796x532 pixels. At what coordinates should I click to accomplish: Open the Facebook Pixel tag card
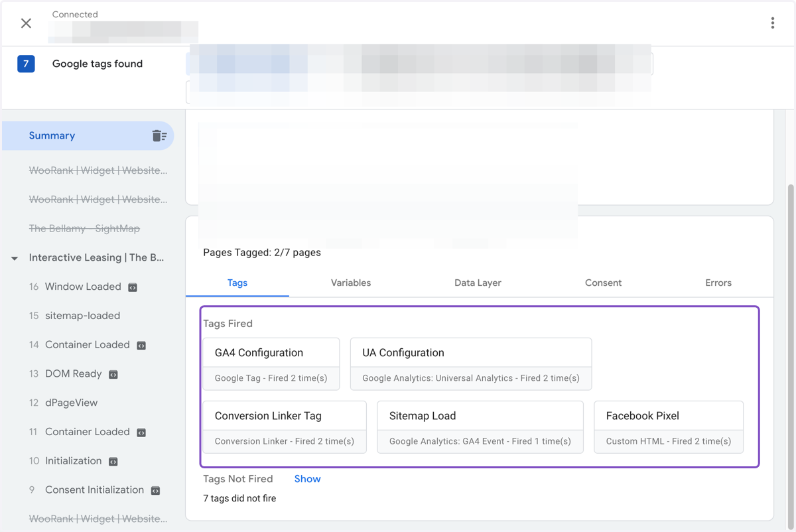[669, 427]
